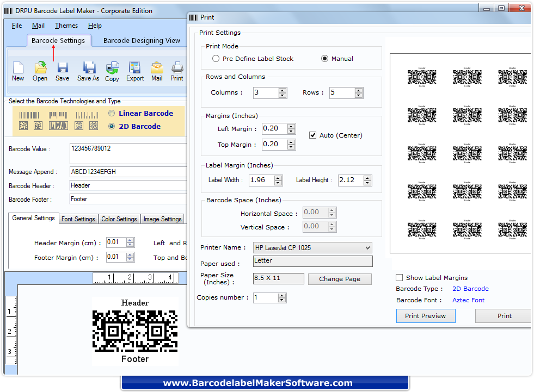Click the vertical ruler in design view

[x=11, y=330]
